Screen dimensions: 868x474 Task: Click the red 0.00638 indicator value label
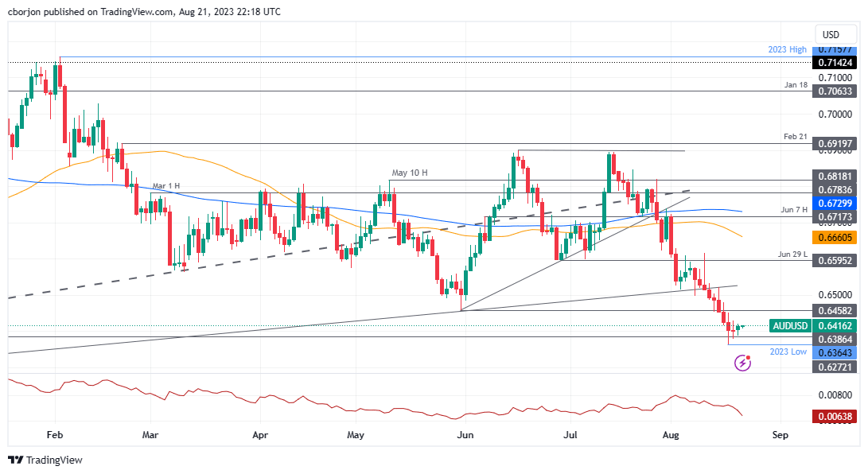835,415
